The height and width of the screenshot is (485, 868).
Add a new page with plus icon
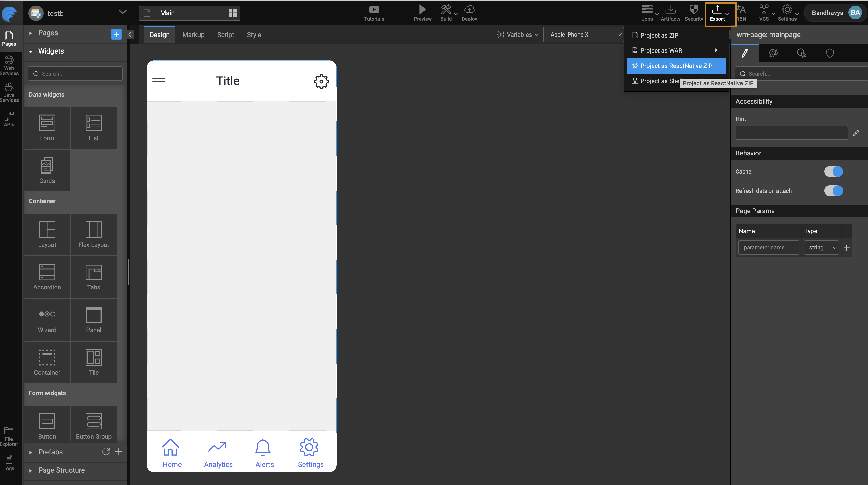click(x=116, y=34)
